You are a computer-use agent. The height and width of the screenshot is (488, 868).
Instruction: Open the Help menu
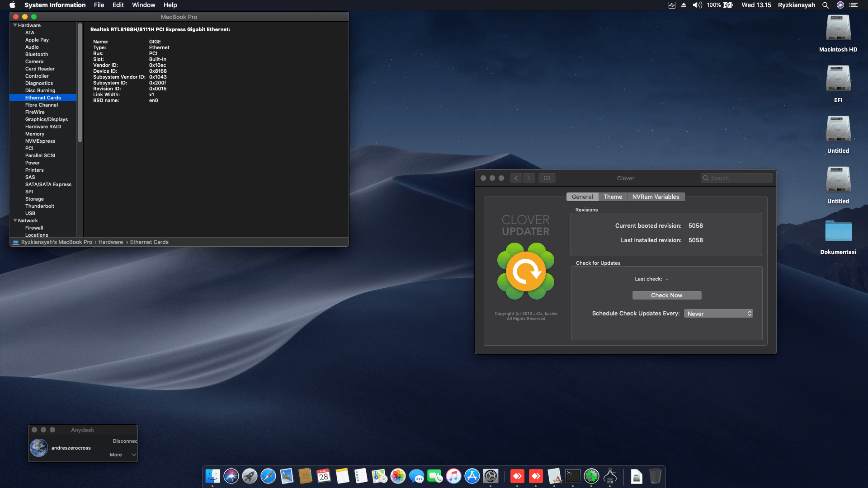pyautogui.click(x=170, y=5)
